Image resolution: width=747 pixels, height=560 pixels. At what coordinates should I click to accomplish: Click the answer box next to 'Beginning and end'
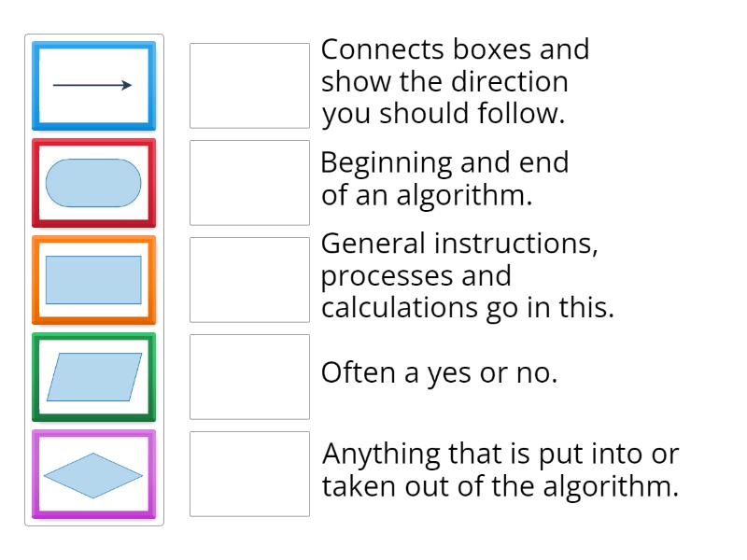point(248,180)
